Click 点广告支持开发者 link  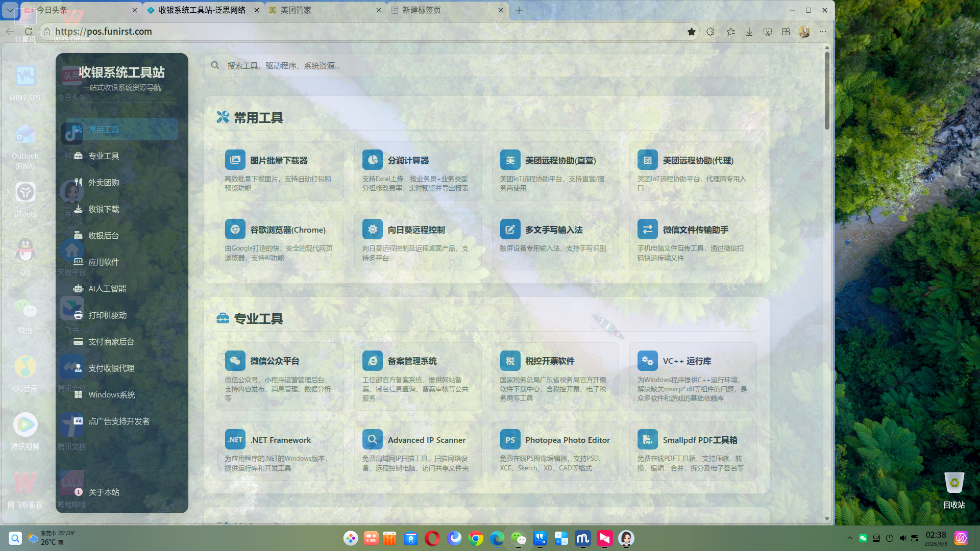click(x=122, y=421)
